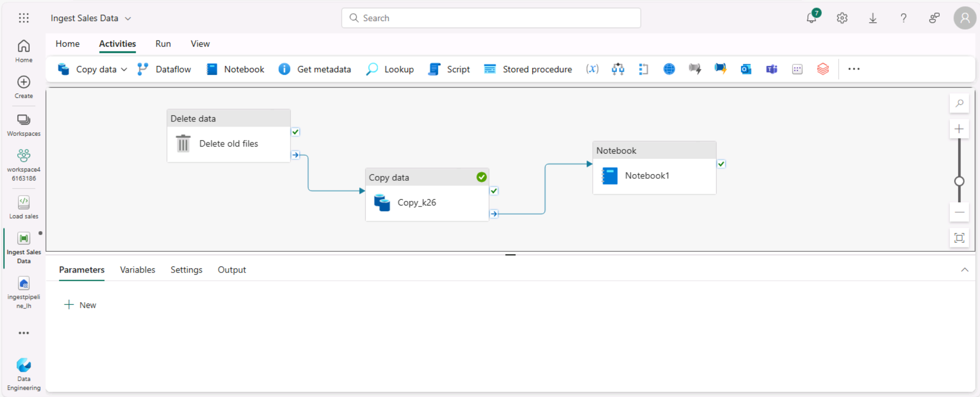This screenshot has width=980, height=397.
Task: Switch to the Home ribbon tab
Action: 68,44
